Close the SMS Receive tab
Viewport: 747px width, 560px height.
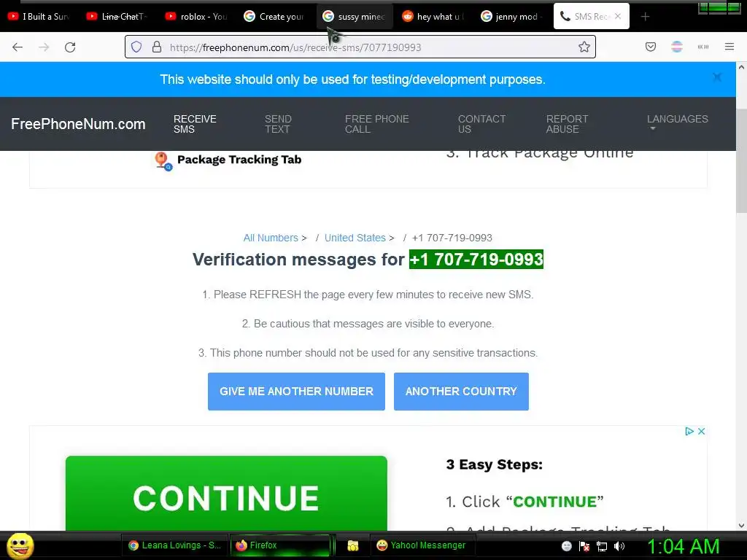(618, 16)
